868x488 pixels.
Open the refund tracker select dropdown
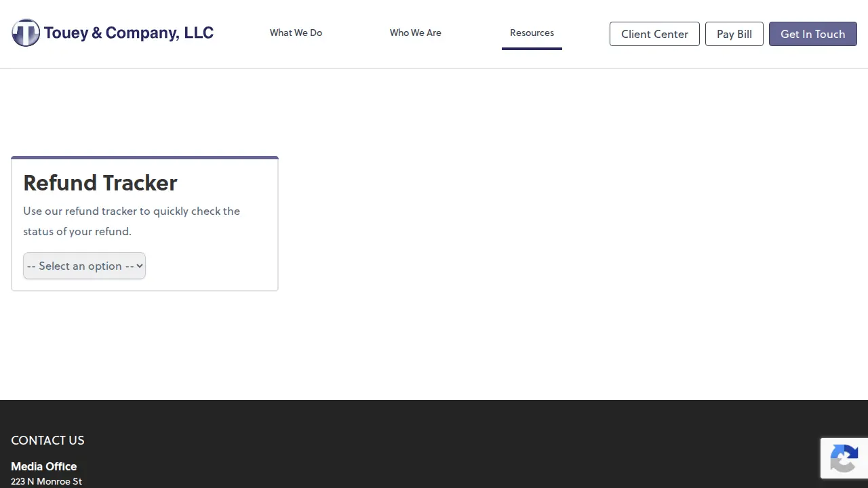pos(84,266)
